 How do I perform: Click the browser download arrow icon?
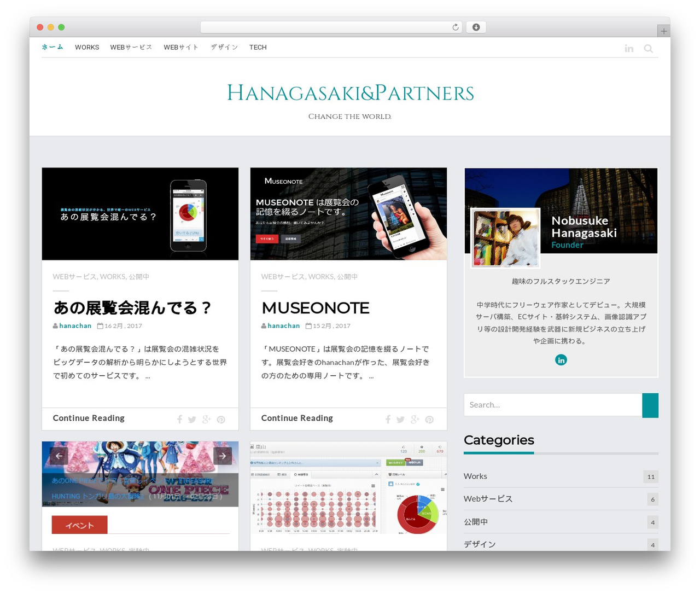(476, 27)
